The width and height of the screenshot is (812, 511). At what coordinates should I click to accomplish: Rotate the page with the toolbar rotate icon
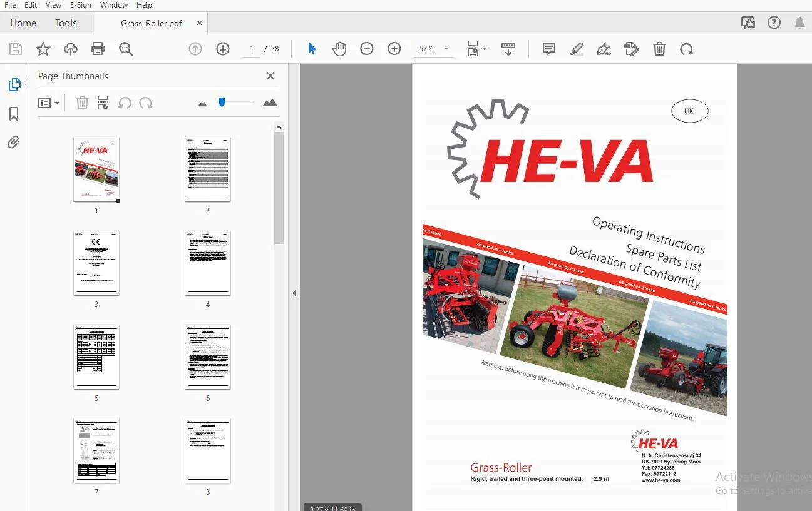(x=687, y=49)
